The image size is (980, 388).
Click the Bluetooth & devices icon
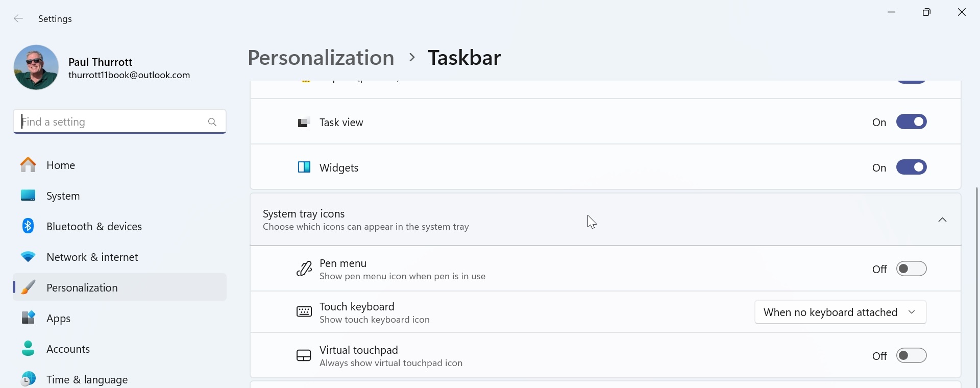pyautogui.click(x=29, y=226)
